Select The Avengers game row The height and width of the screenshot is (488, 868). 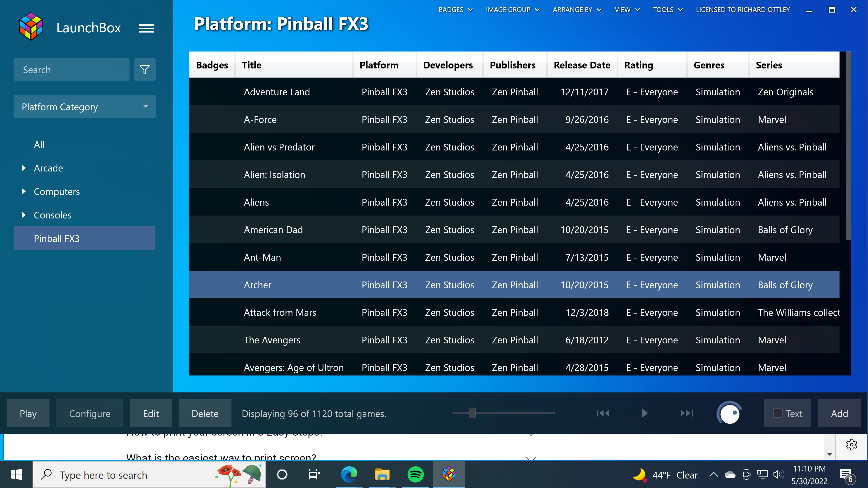514,340
